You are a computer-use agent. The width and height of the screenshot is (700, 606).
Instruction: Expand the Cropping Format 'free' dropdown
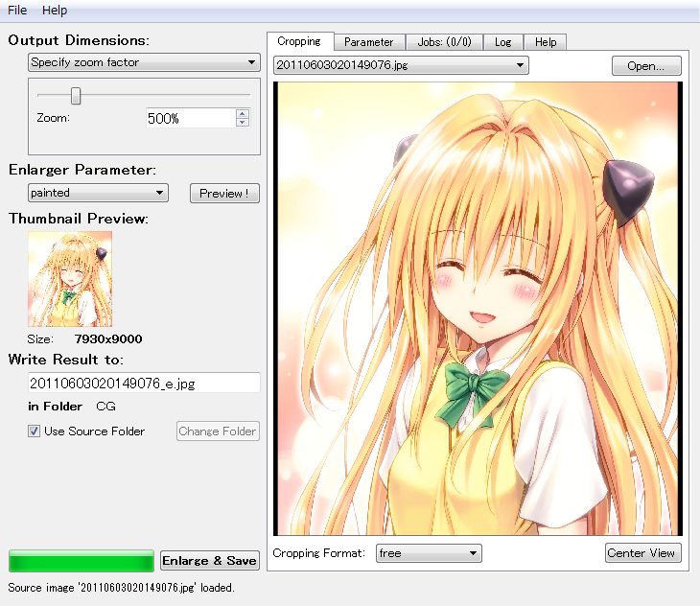pos(429,553)
